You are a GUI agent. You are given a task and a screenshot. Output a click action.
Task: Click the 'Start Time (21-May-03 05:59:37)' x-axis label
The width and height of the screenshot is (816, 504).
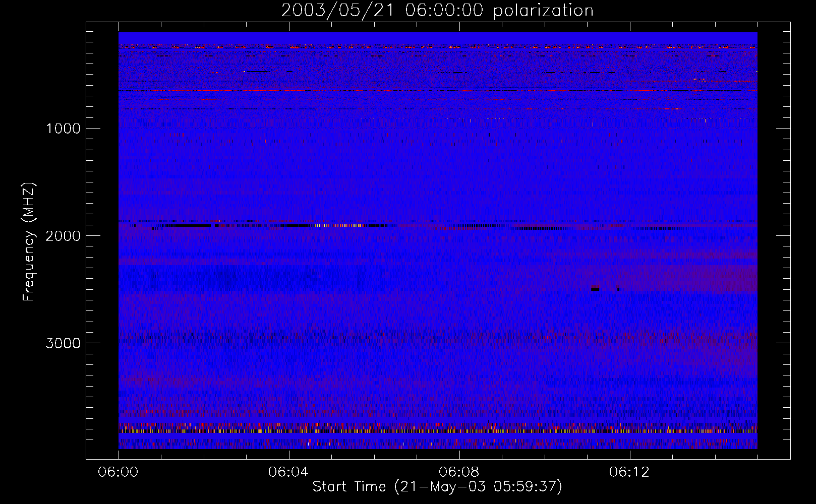(437, 487)
